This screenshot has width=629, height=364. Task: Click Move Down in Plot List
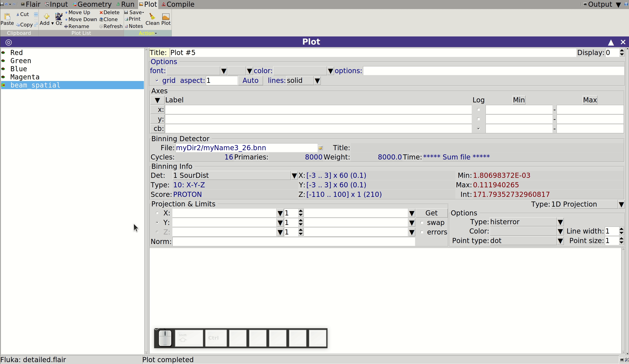tap(81, 19)
